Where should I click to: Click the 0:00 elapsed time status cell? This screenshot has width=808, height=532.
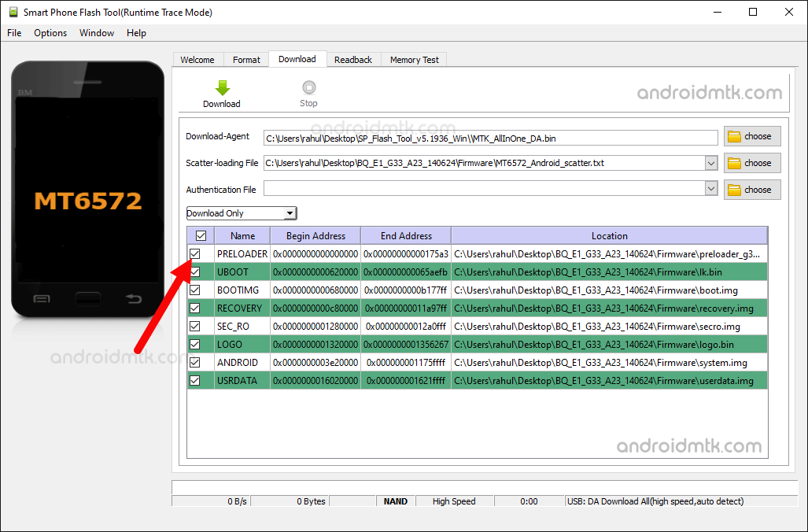coord(529,501)
